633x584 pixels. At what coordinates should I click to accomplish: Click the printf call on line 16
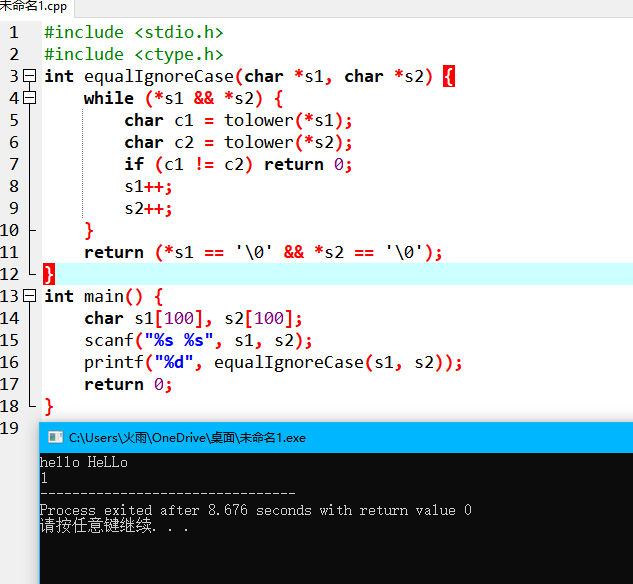[x=273, y=363]
